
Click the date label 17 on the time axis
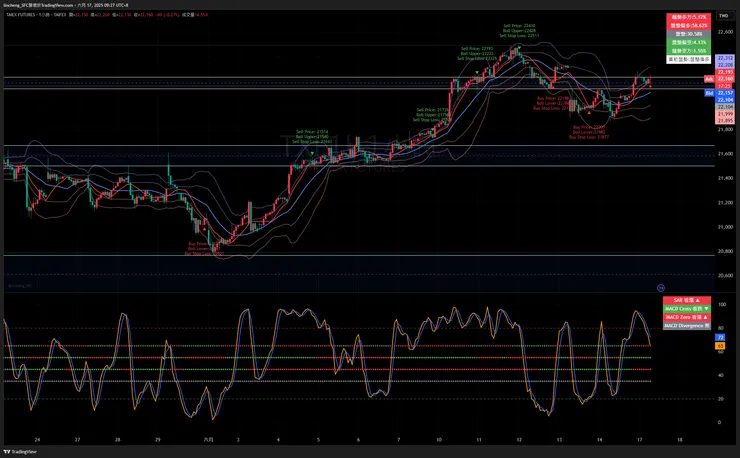click(x=639, y=440)
